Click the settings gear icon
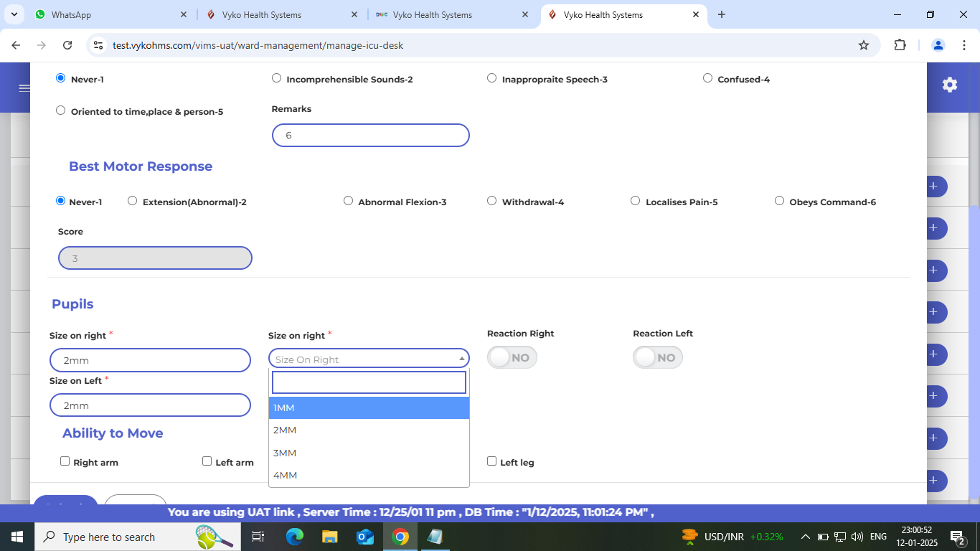Viewport: 980px width, 551px height. point(949,85)
